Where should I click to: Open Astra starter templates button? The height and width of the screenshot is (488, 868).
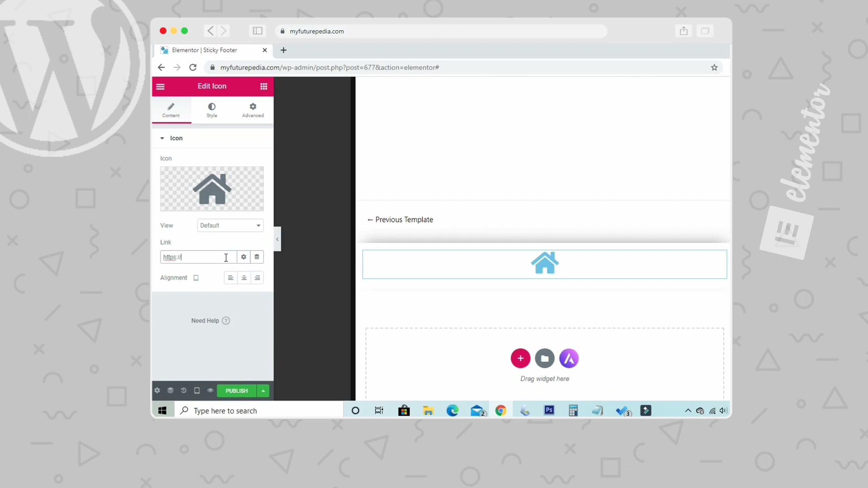pos(569,358)
